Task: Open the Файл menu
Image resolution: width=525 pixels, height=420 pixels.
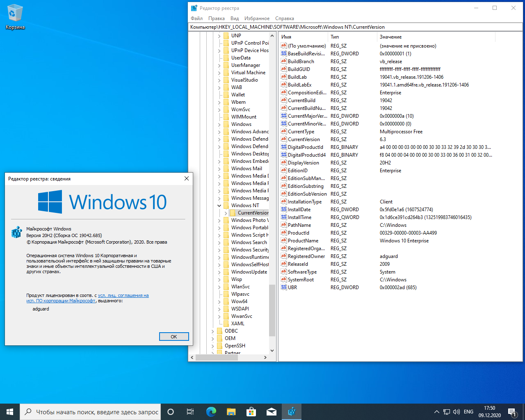Action: (x=196, y=18)
